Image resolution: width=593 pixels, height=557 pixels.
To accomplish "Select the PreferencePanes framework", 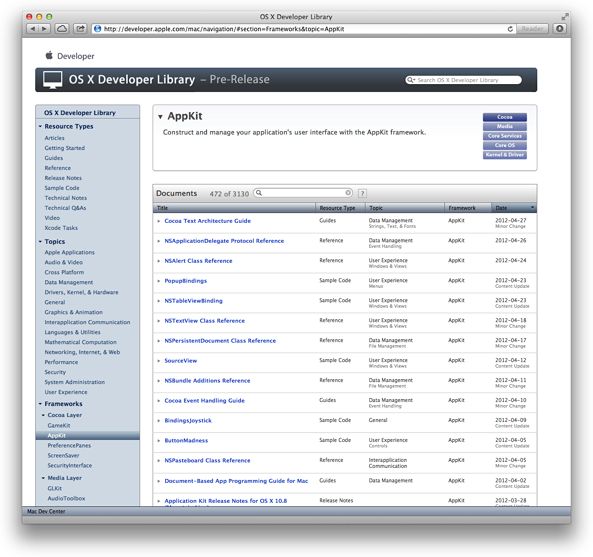I will click(x=69, y=445).
